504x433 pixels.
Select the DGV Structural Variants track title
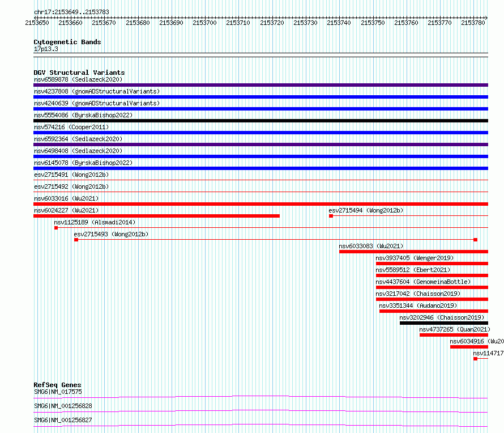[x=79, y=73]
